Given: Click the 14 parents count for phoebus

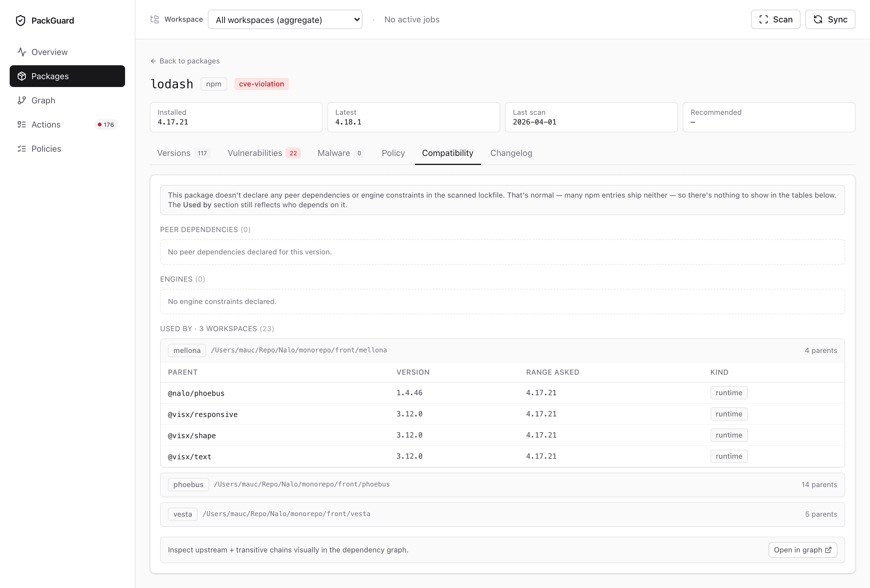Looking at the screenshot, I should click(819, 485).
